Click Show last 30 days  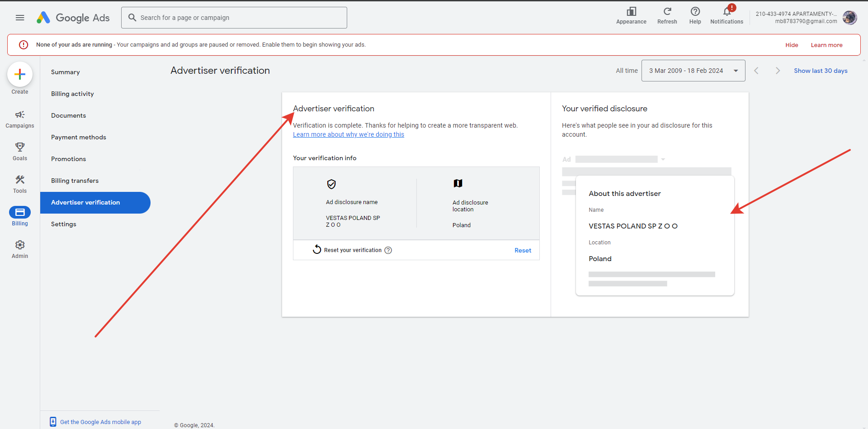[821, 71]
